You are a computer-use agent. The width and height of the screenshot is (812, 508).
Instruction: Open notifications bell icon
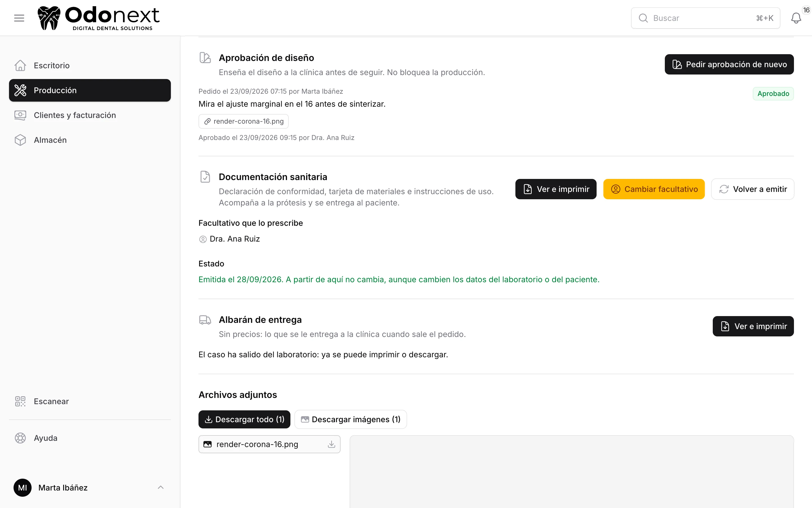[796, 18]
